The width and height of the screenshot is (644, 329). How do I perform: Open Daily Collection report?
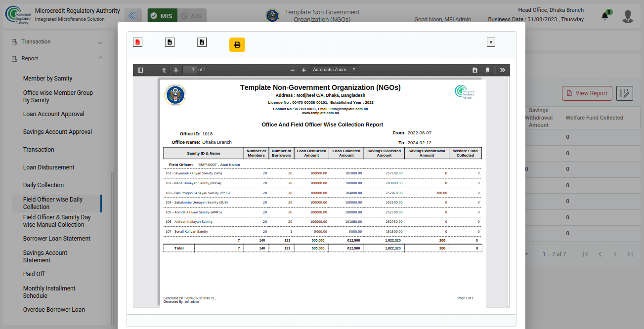43,185
